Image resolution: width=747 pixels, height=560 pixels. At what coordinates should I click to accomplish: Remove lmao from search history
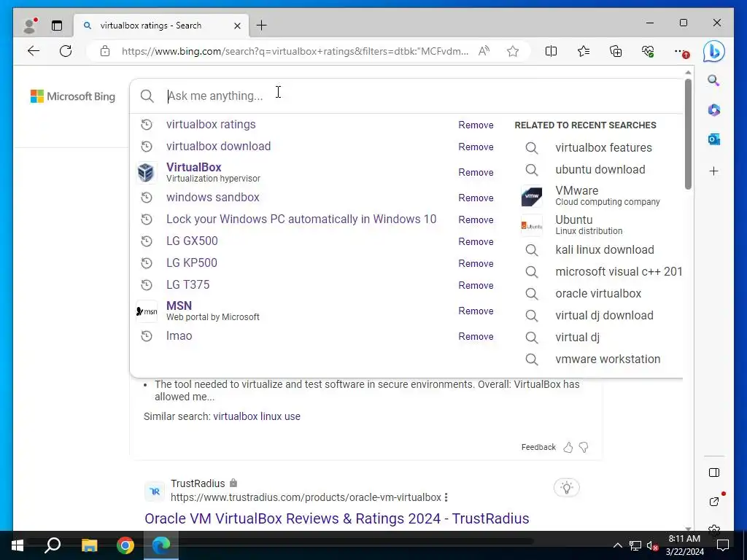(x=476, y=336)
